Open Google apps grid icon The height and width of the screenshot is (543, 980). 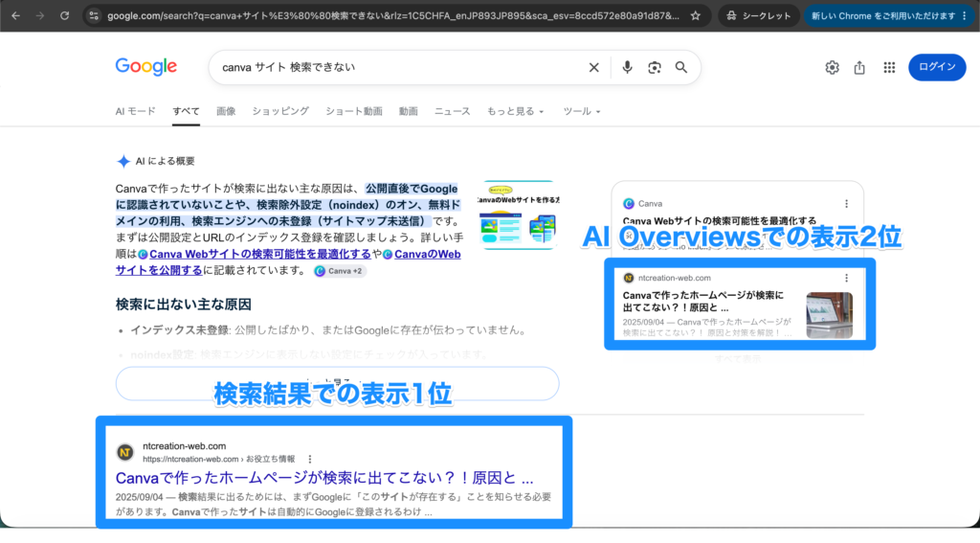(889, 67)
